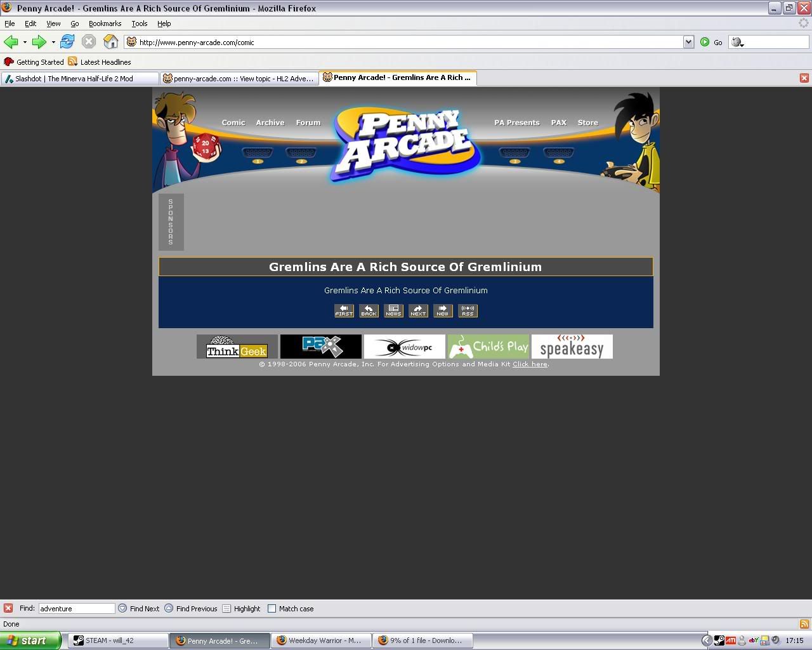Image resolution: width=812 pixels, height=650 pixels.
Task: Click the Comic navigation link
Action: (233, 123)
